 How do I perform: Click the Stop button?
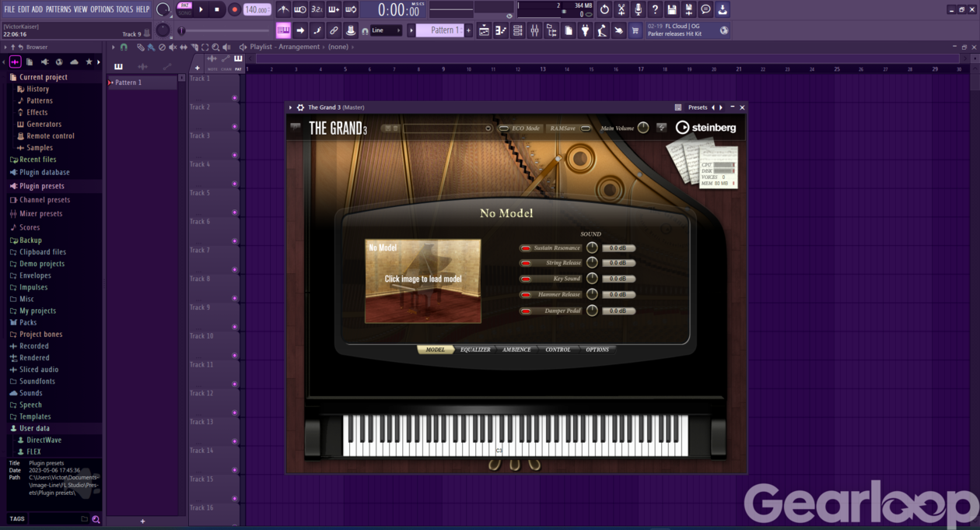coord(217,9)
